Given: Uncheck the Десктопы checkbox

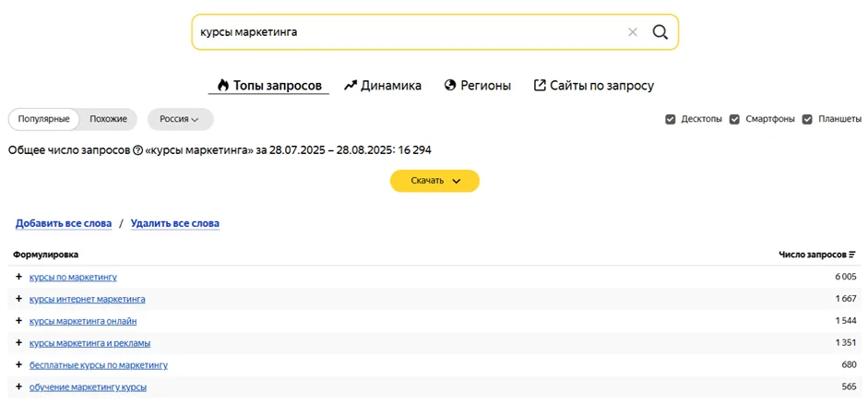Looking at the screenshot, I should (671, 119).
